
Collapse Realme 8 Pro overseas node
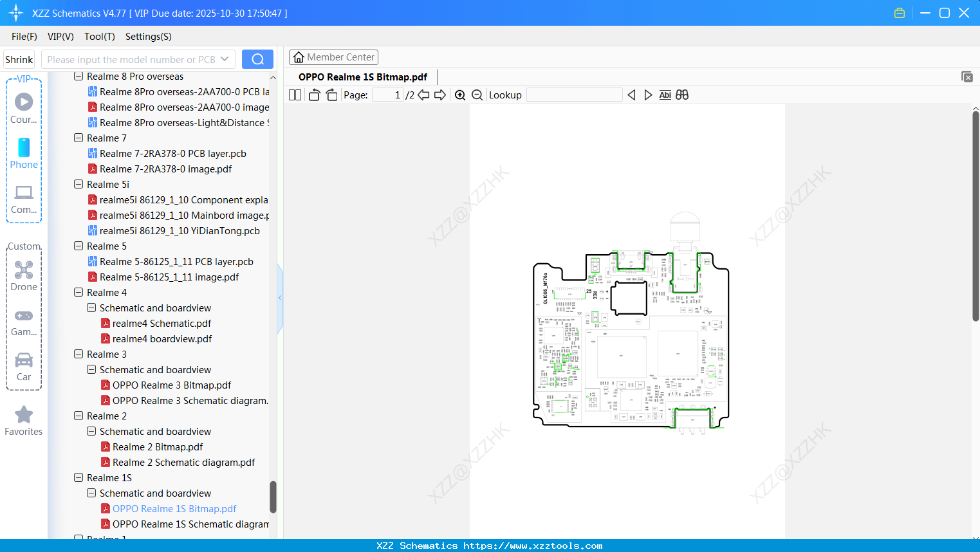point(79,77)
